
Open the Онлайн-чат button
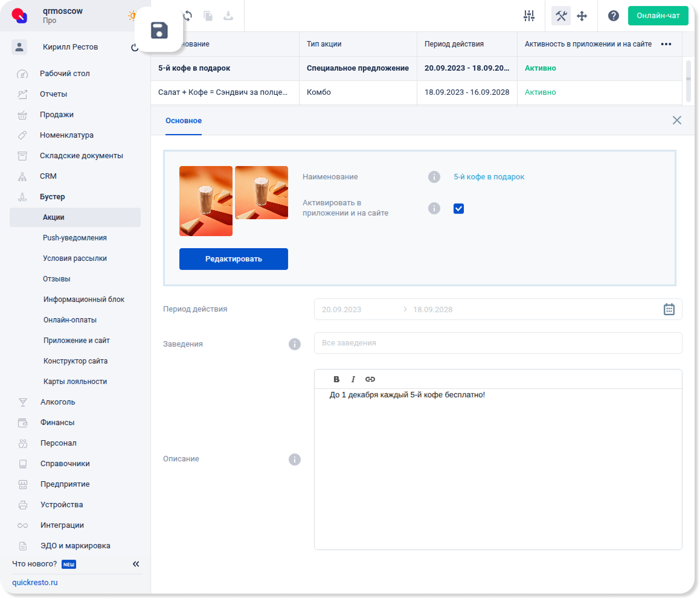coord(658,16)
